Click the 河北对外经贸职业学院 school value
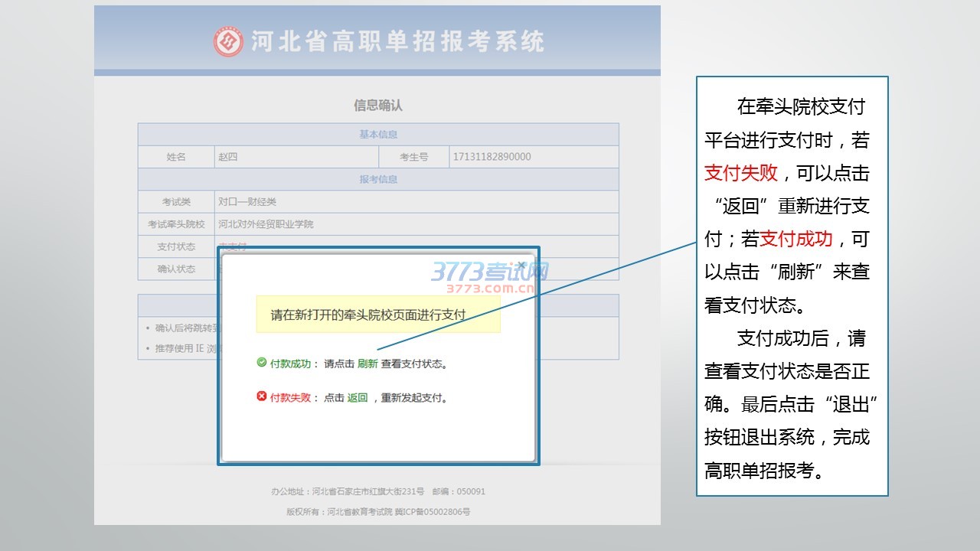 pos(266,224)
